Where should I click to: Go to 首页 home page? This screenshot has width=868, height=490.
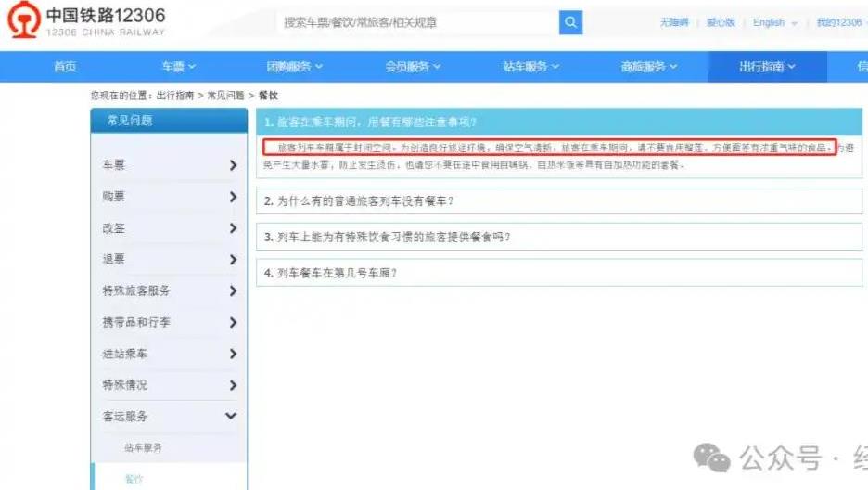point(65,67)
